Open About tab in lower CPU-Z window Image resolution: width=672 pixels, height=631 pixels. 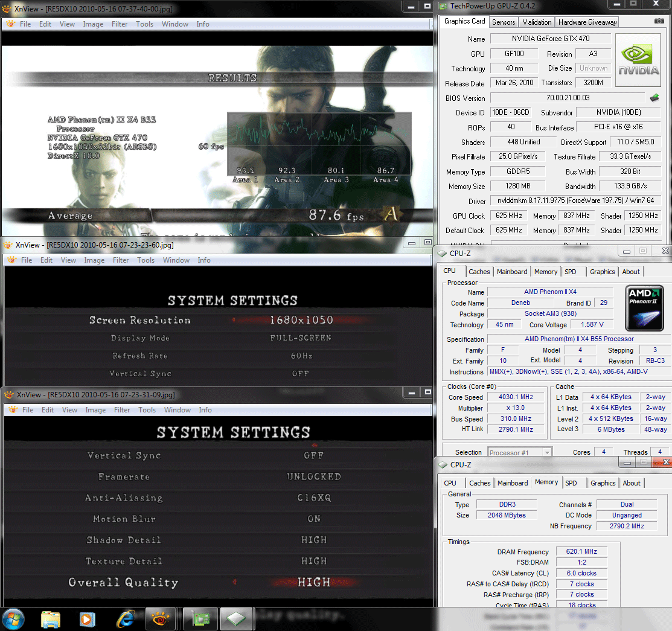(x=632, y=483)
